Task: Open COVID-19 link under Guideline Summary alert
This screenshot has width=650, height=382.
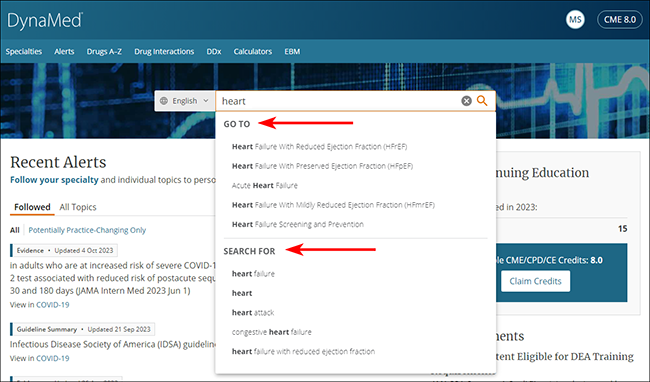Action: pos(53,358)
